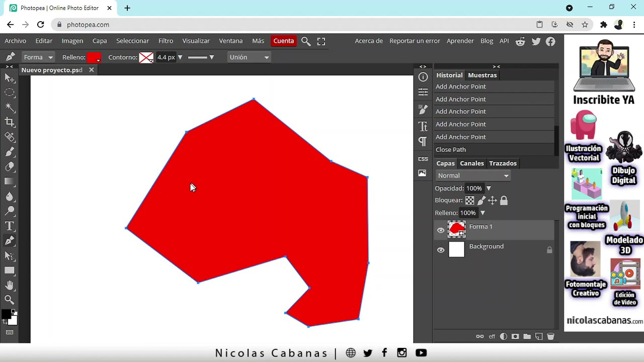Image resolution: width=644 pixels, height=362 pixels.
Task: Select the Eraser tool
Action: [10, 166]
